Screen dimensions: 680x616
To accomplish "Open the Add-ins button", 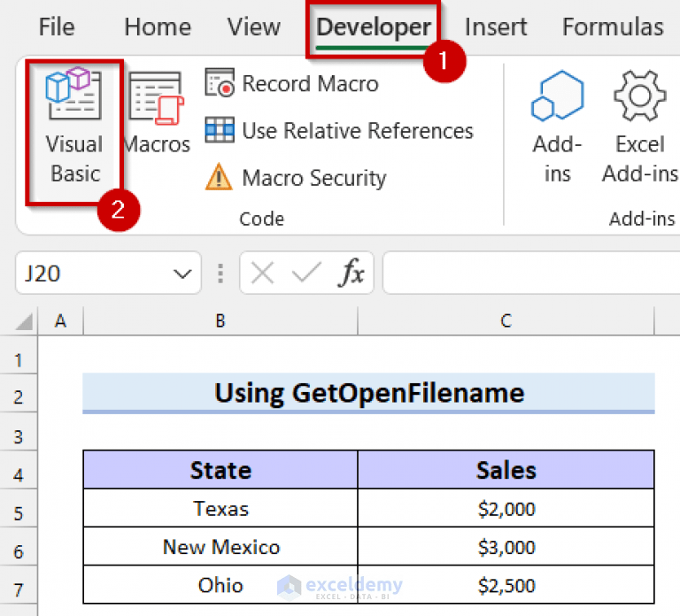I will pyautogui.click(x=557, y=127).
